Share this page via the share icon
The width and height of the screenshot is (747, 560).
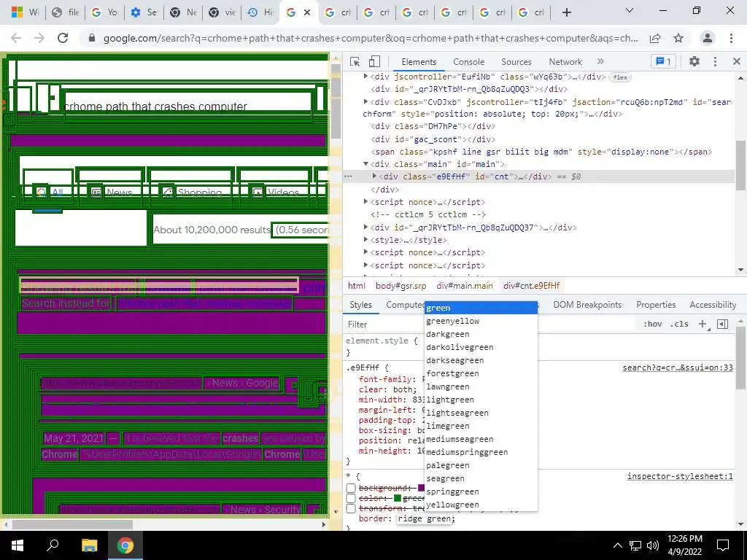pos(655,38)
